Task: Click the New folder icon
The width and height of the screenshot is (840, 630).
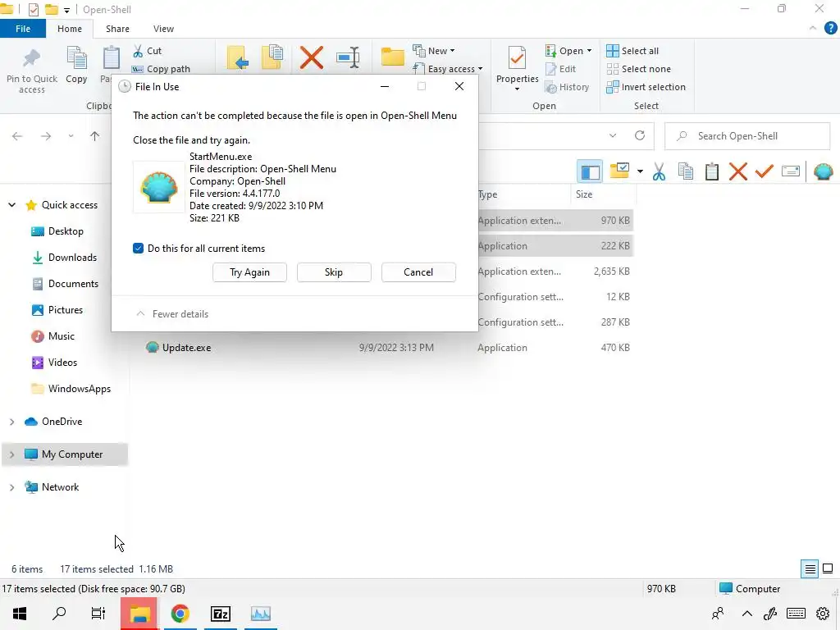Action: tap(393, 57)
